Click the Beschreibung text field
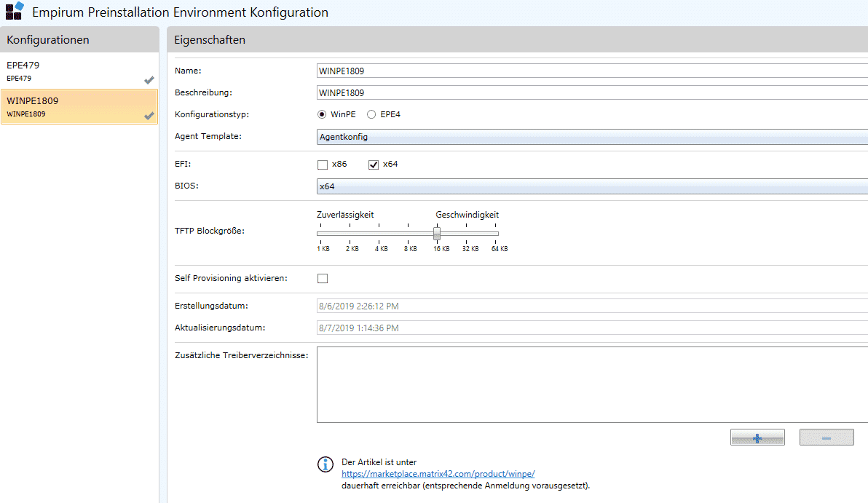This screenshot has height=503, width=868. point(592,93)
